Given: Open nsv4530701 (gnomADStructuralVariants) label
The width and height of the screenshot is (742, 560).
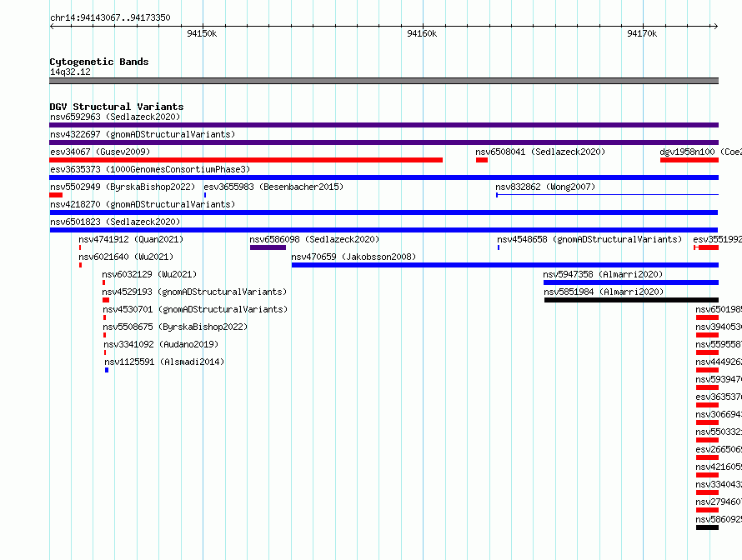Looking at the screenshot, I should tap(195, 309).
